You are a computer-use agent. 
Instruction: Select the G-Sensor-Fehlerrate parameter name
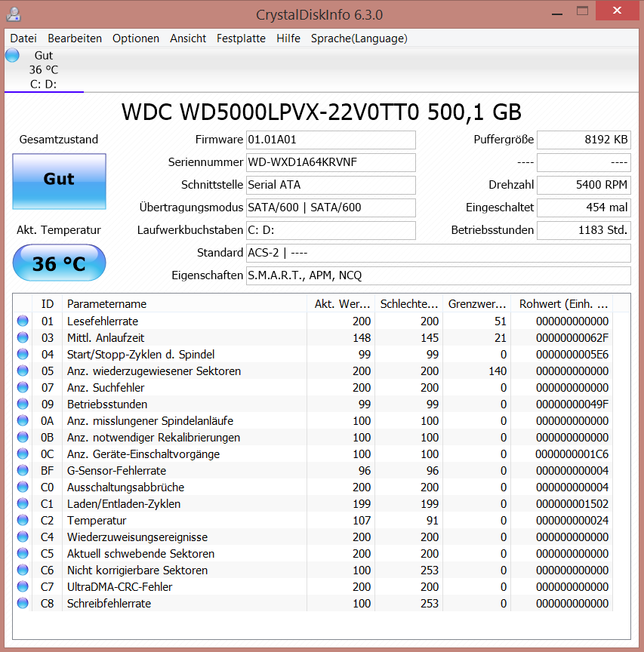[116, 471]
